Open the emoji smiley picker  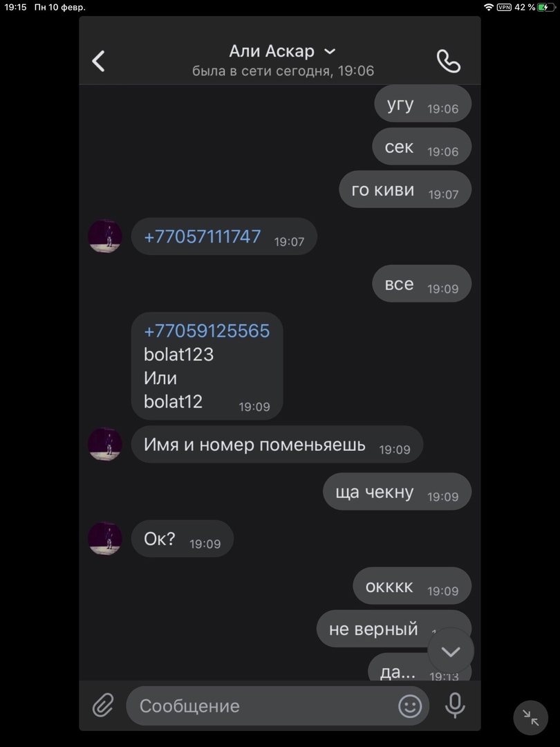[x=410, y=705]
